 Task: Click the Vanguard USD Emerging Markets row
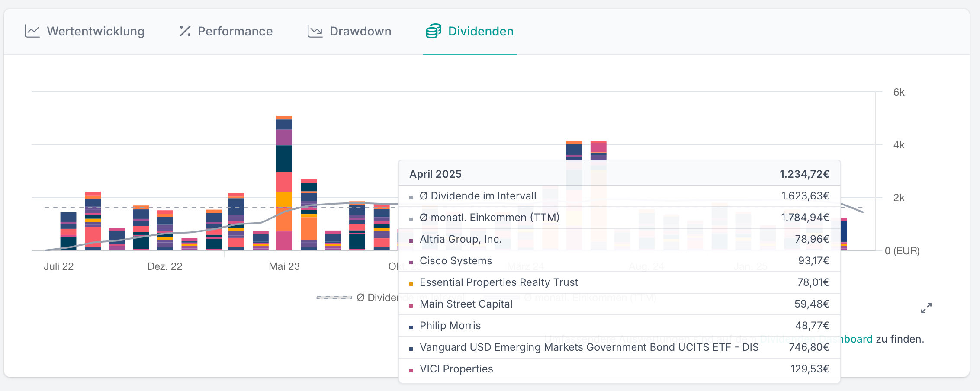[589, 347]
